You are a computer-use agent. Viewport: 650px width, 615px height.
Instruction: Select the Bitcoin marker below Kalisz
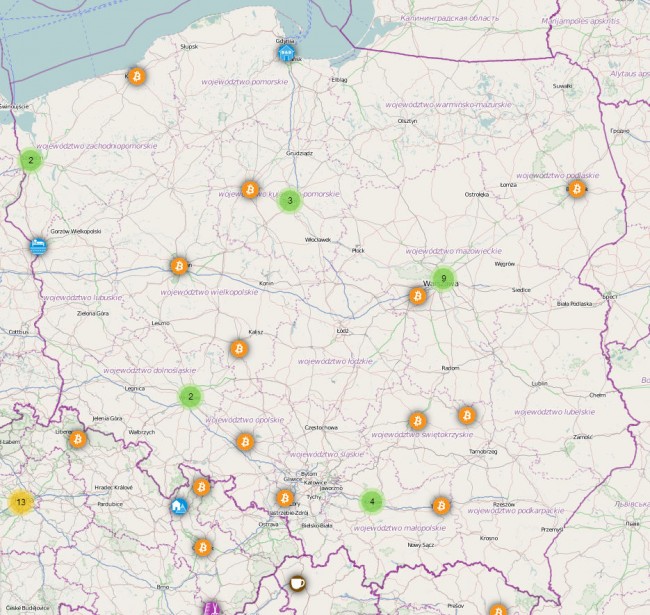pyautogui.click(x=239, y=349)
